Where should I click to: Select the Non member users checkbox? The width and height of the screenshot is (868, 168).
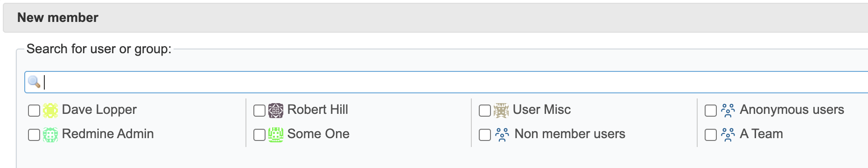pos(485,135)
